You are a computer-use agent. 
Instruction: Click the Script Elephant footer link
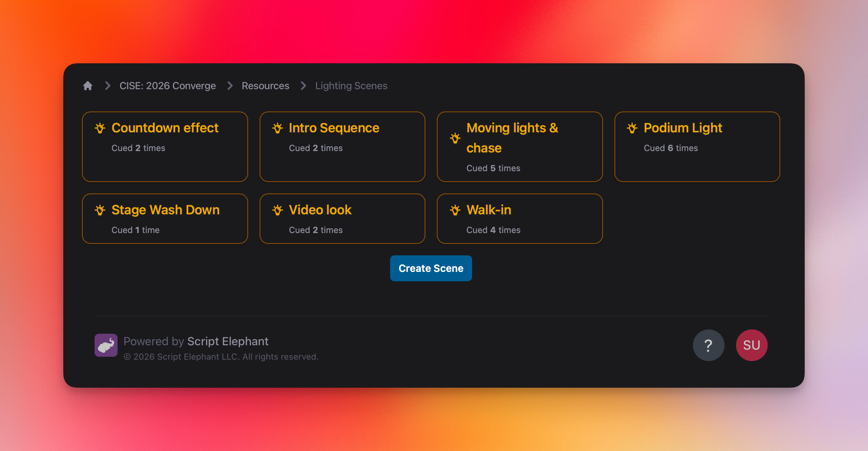(228, 341)
